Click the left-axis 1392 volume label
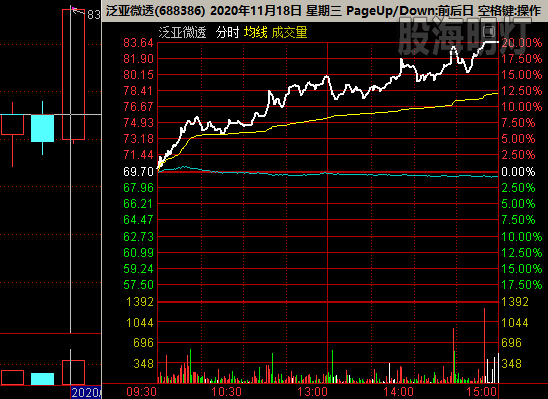The width and height of the screenshot is (548, 399). (140, 302)
